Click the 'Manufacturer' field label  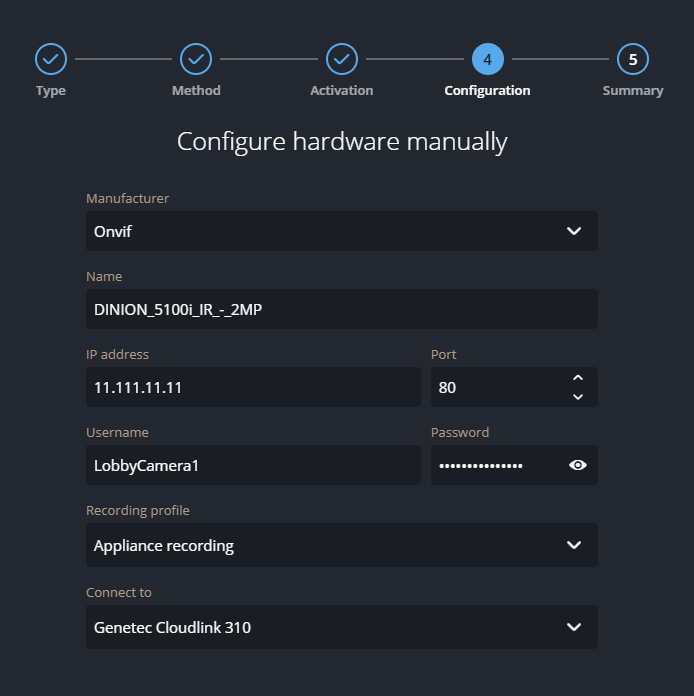tap(127, 198)
